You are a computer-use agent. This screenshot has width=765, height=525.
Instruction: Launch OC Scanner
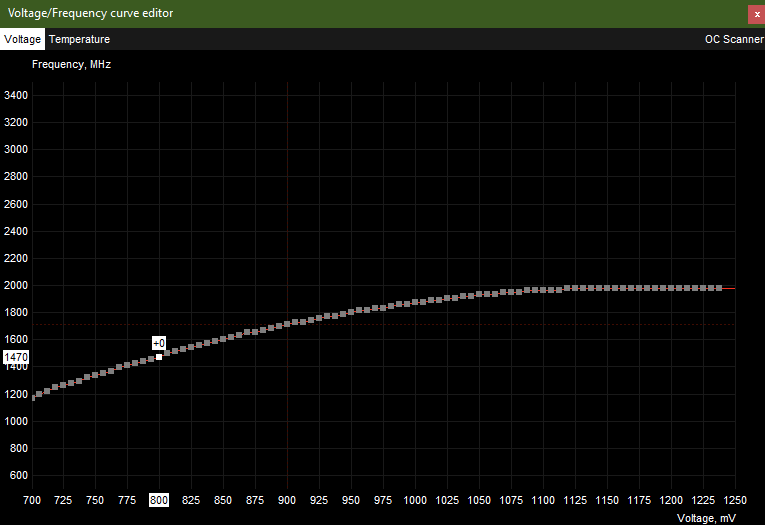(x=734, y=39)
